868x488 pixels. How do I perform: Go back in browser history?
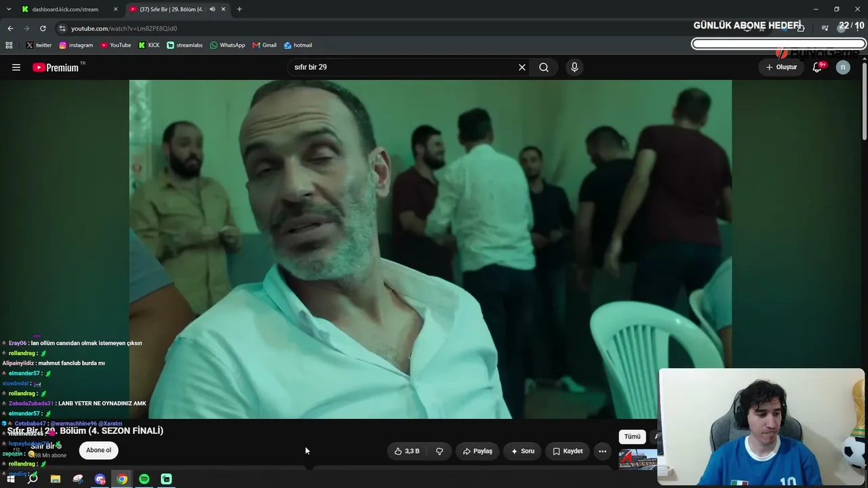pyautogui.click(x=10, y=28)
